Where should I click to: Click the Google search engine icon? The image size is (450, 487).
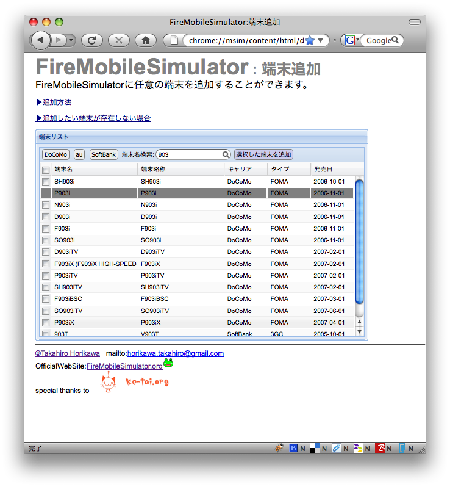coord(349,40)
